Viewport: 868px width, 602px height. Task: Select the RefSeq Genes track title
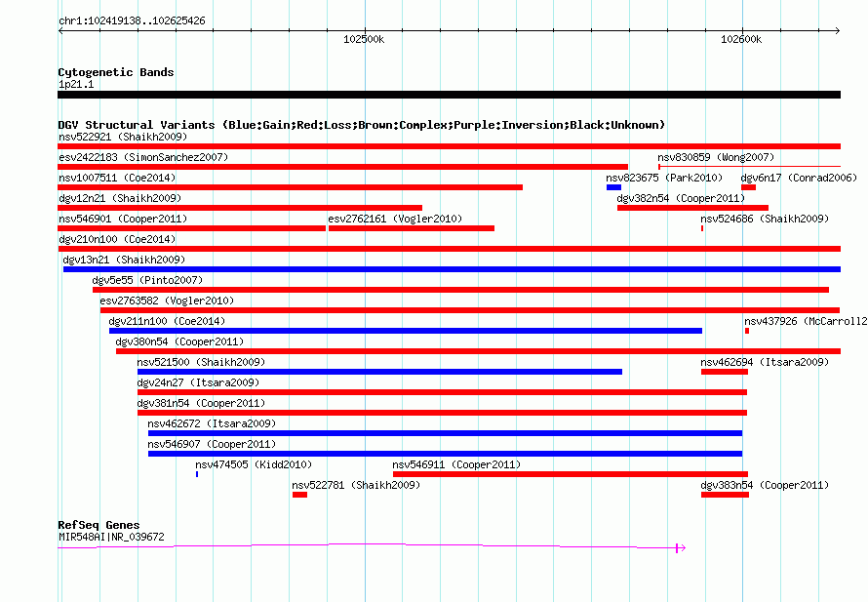[99, 525]
